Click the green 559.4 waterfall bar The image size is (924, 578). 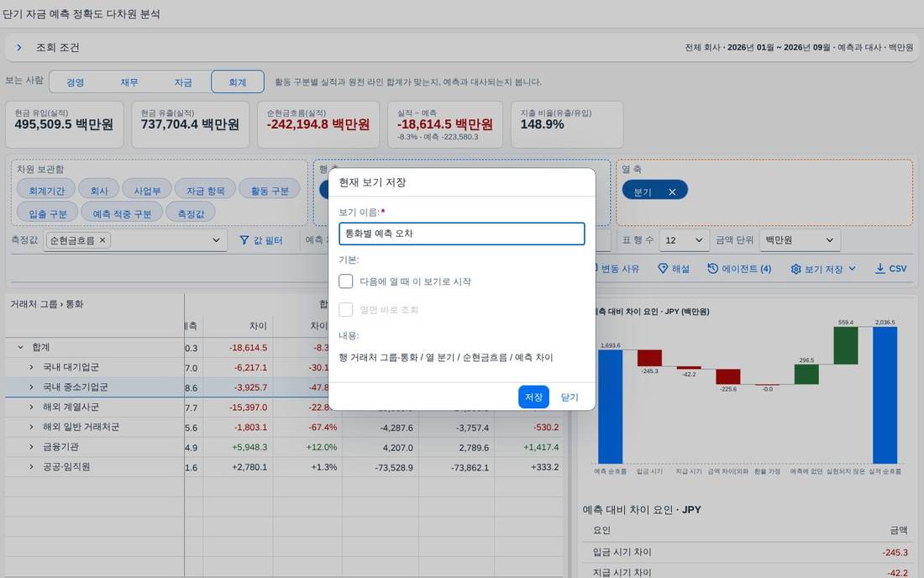pyautogui.click(x=846, y=345)
